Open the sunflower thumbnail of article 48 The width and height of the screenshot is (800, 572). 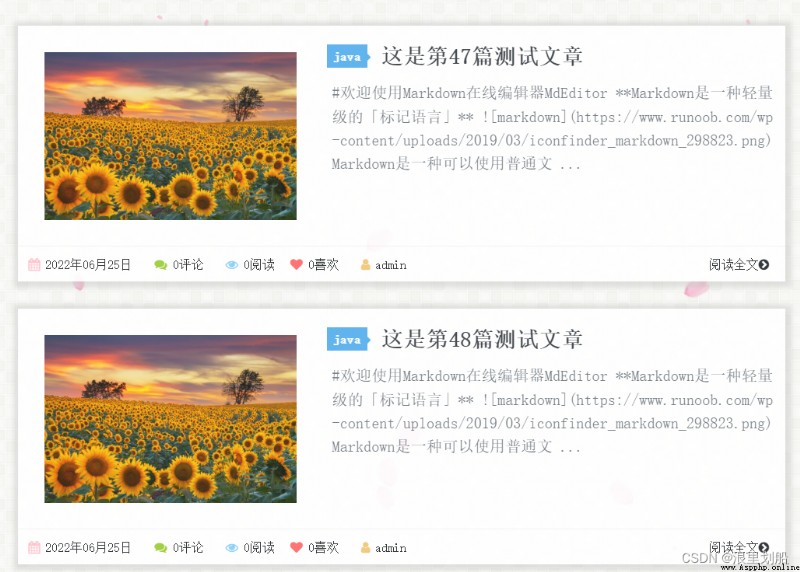tap(170, 419)
